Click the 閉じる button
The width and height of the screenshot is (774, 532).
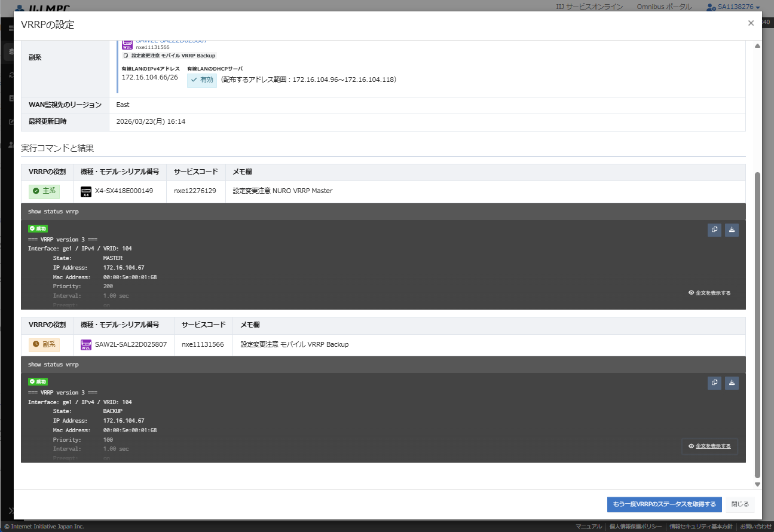[x=740, y=505]
